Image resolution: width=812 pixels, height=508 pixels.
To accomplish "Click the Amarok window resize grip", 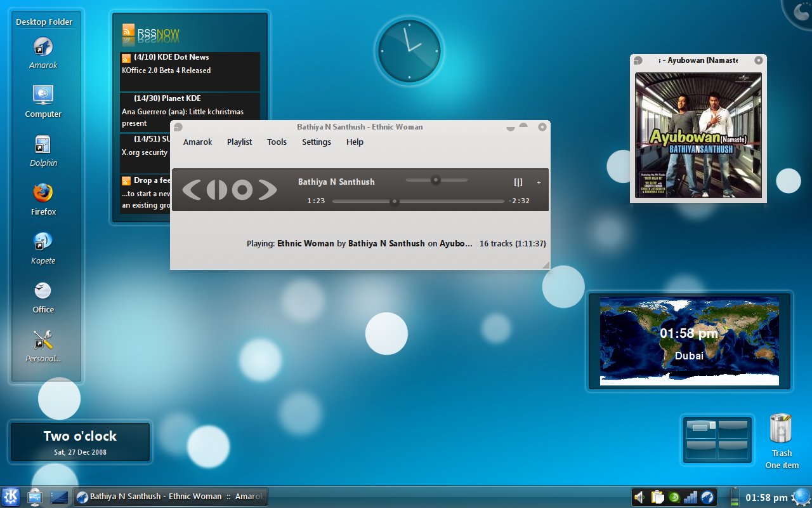I will tap(546, 265).
